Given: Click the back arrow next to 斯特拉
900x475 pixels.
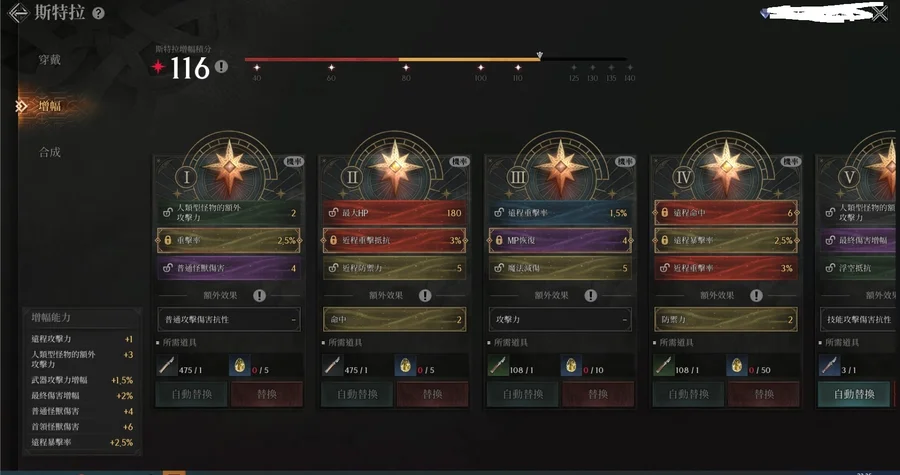Looking at the screenshot, I should point(18,13).
